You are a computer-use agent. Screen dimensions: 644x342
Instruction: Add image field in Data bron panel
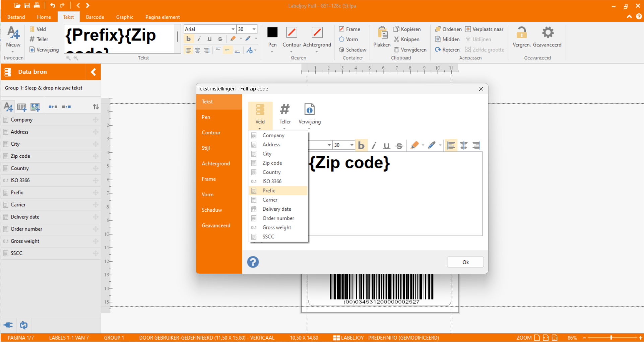coord(35,107)
